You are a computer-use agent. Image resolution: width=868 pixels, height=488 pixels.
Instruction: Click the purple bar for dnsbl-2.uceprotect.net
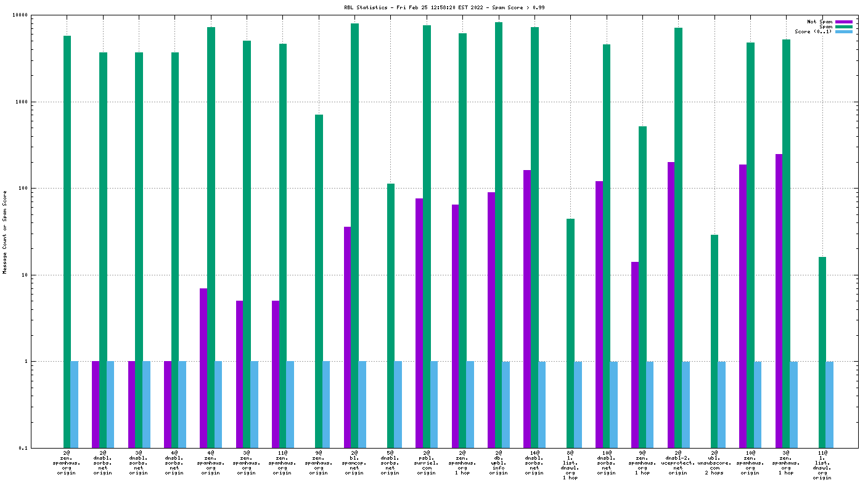tap(671, 304)
